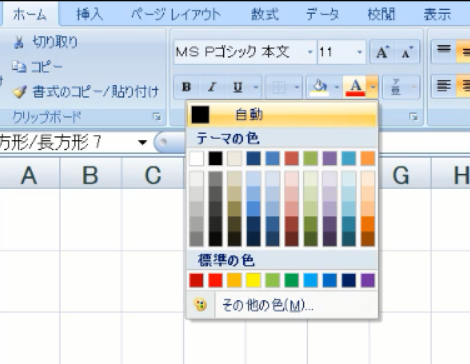Select standard dark navy color swatch
Viewport: 470px width, 364px height.
pos(349,280)
